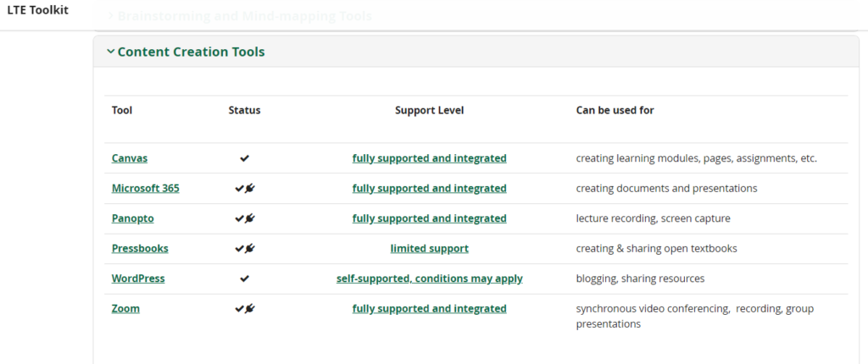This screenshot has height=364, width=868.
Task: Click the checkmark status icon for Canvas
Action: click(245, 158)
